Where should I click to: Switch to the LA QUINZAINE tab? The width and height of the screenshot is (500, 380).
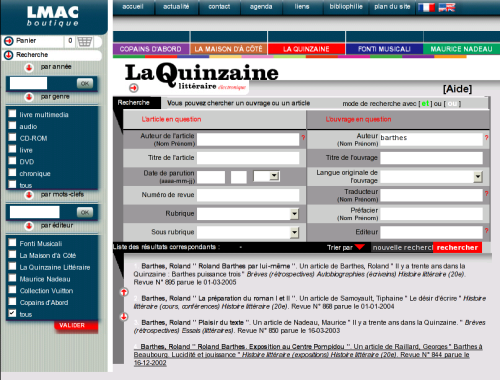[306, 49]
